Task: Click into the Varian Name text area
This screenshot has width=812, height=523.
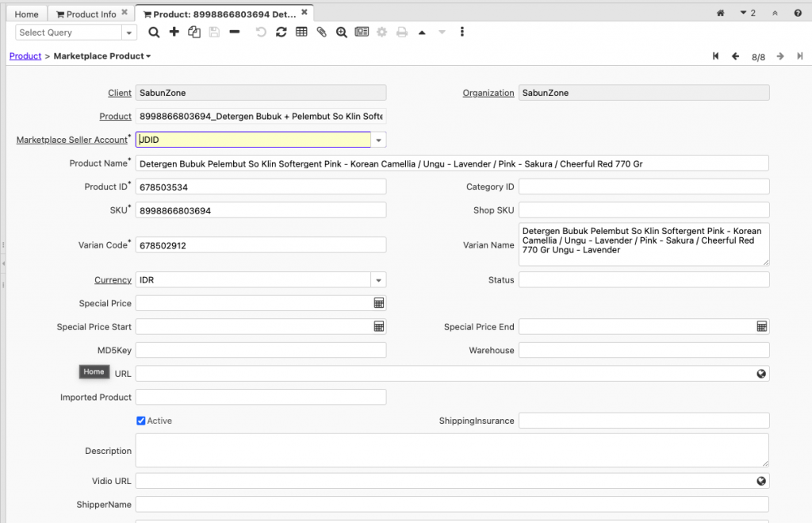Action: (x=644, y=244)
